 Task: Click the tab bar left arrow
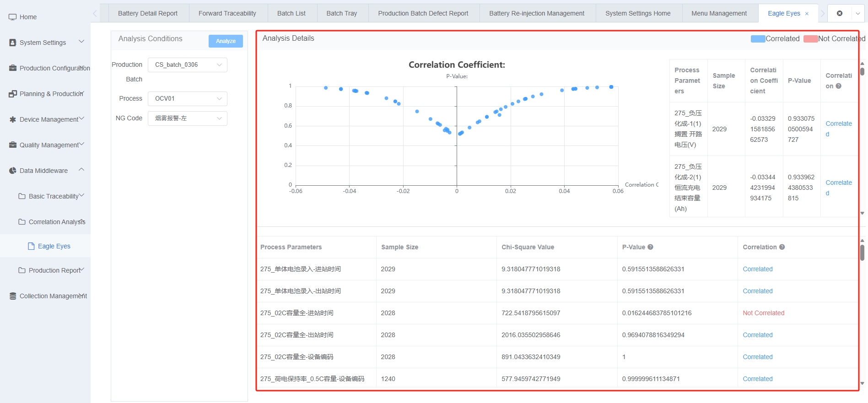[x=95, y=13]
